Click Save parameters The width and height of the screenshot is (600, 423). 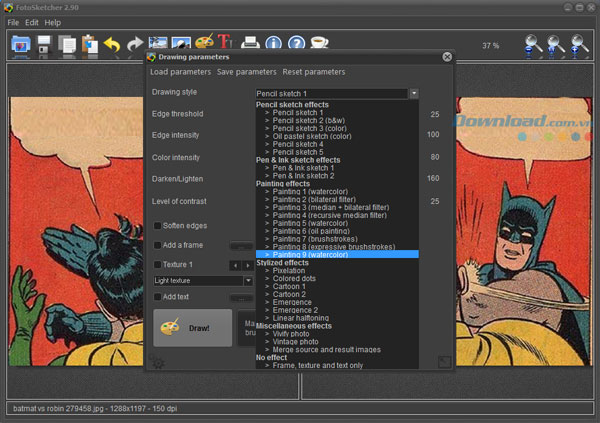246,72
